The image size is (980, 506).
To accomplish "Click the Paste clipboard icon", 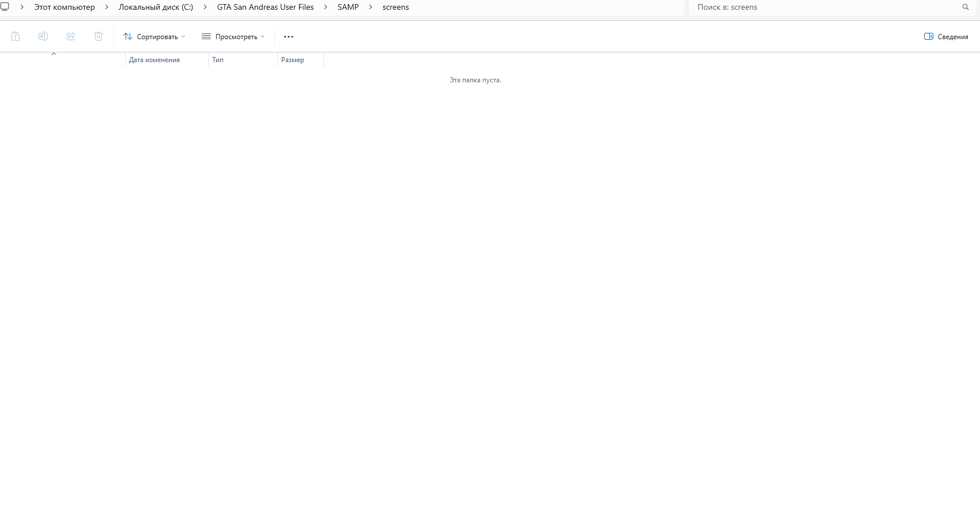I will (x=16, y=36).
